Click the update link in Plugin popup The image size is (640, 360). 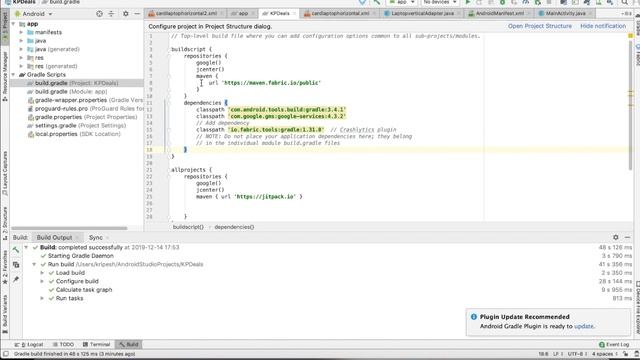point(584,326)
